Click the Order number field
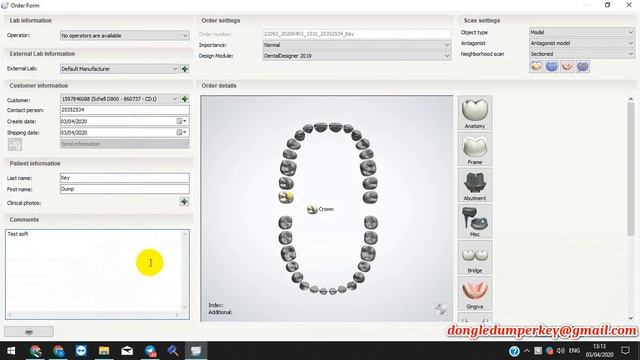The height and width of the screenshot is (360, 640). [357, 34]
